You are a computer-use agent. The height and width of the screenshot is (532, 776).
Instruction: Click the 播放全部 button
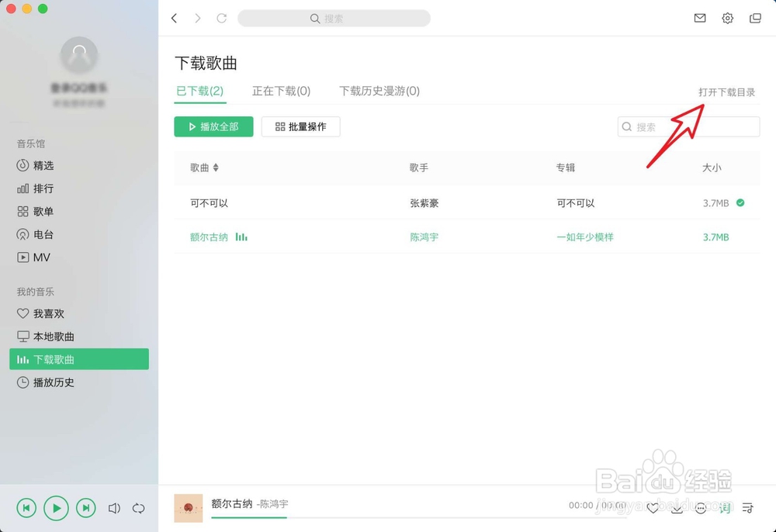click(x=214, y=126)
